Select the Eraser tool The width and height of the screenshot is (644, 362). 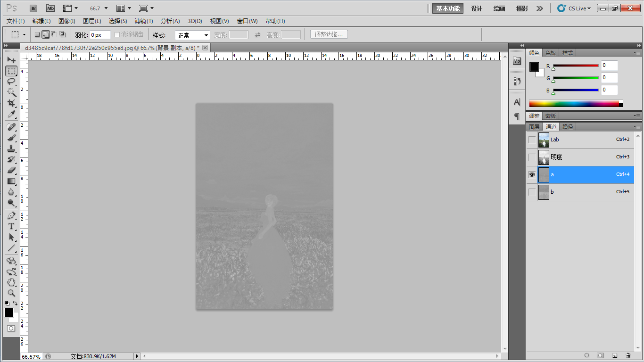click(x=11, y=170)
